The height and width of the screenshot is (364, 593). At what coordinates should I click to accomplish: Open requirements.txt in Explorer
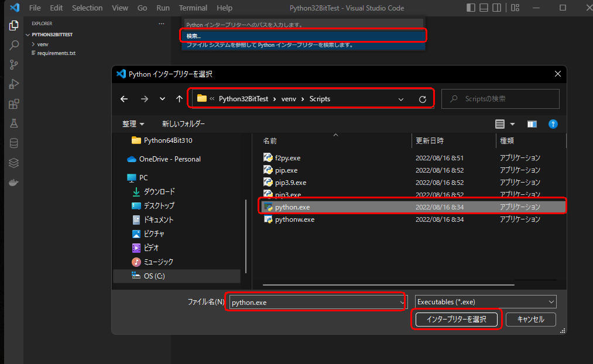click(56, 53)
